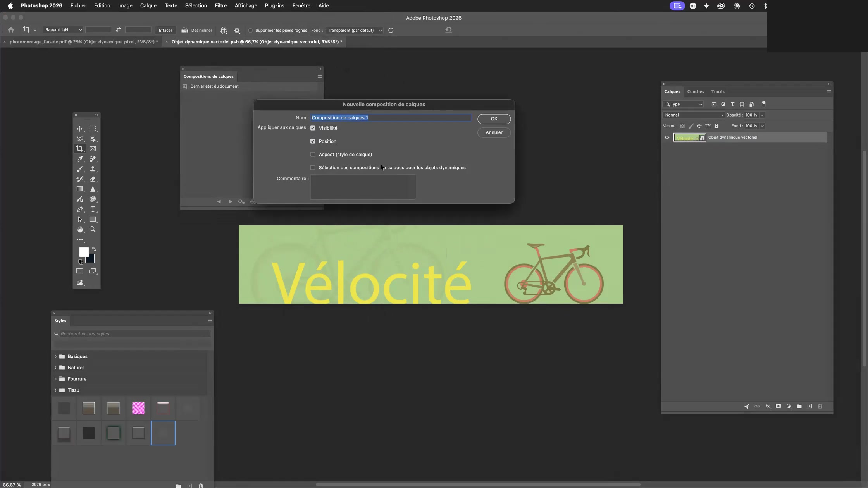This screenshot has width=868, height=488.
Task: Select the History Brush tool
Action: 79,179
